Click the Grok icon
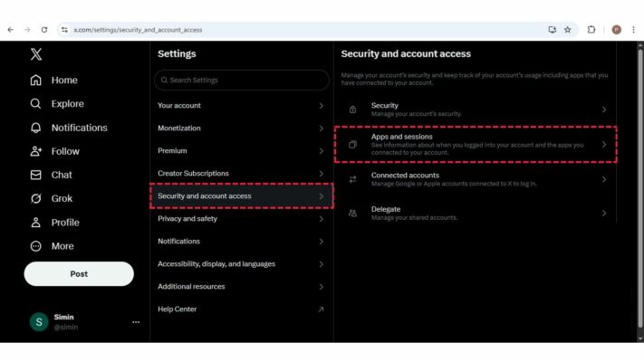 click(x=35, y=199)
